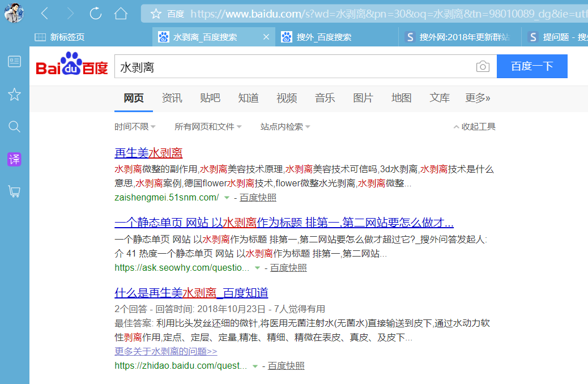The width and height of the screenshot is (588, 384).
Task: Close the 水剥离_百度搜索 tab
Action: 267,37
